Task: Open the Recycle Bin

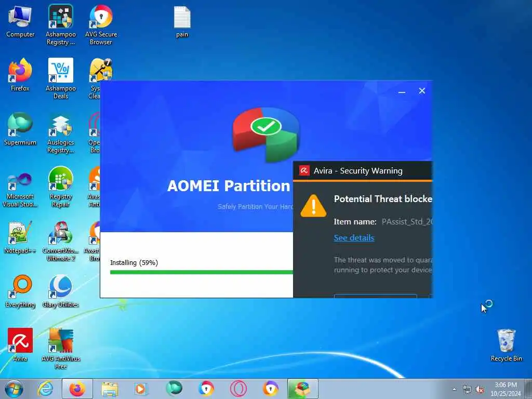Action: tap(506, 345)
